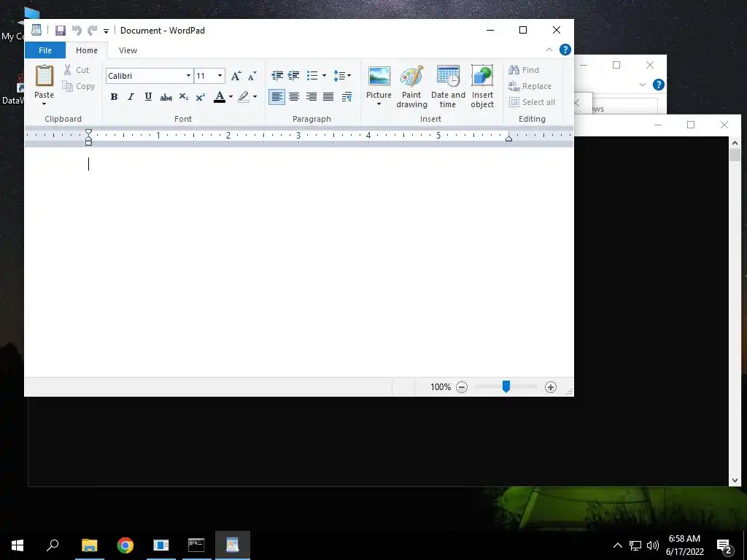
Task: Click Copy in the Clipboard group
Action: pyautogui.click(x=79, y=86)
